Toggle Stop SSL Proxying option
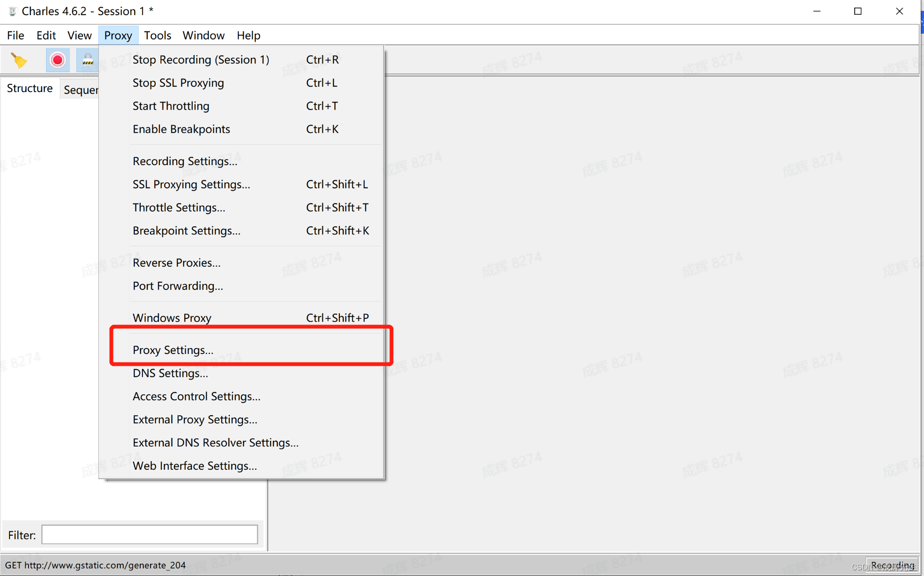Screen dimensions: 924x576 click(x=178, y=83)
